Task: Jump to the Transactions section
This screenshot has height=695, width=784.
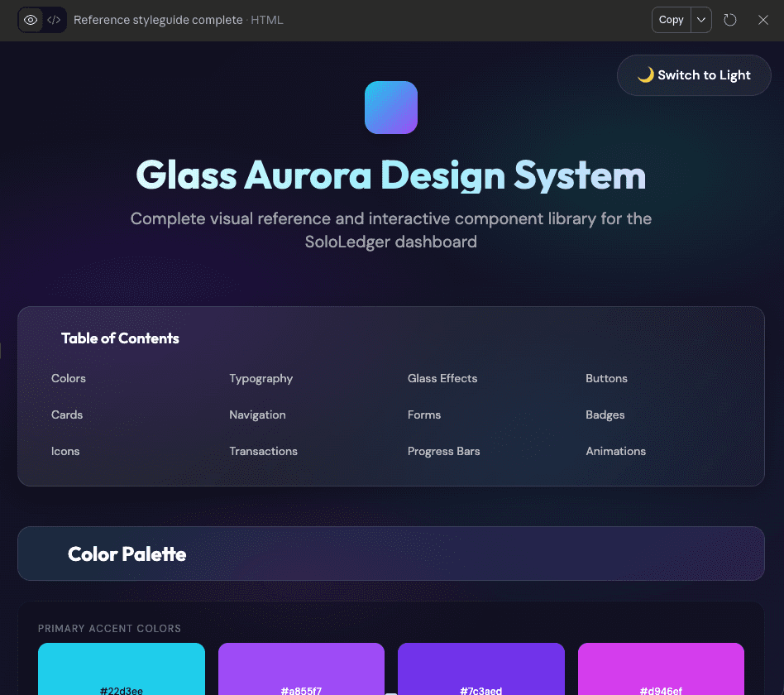Action: (263, 451)
